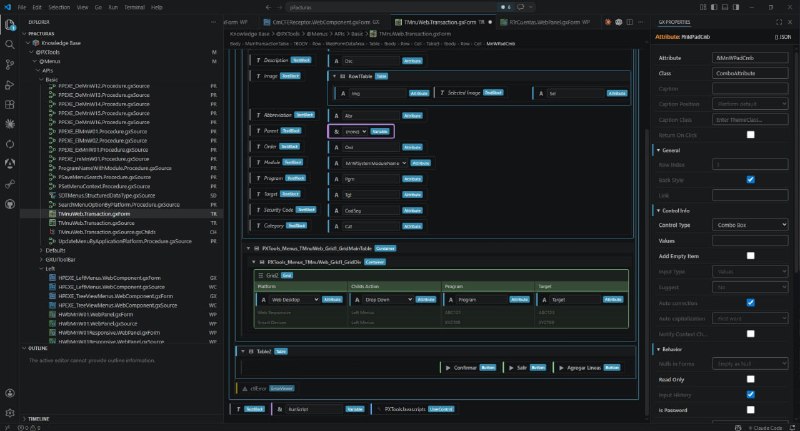Image resolution: width=800 pixels, height=431 pixels.
Task: Open the Extensions view in activity bar
Action: [x=10, y=105]
